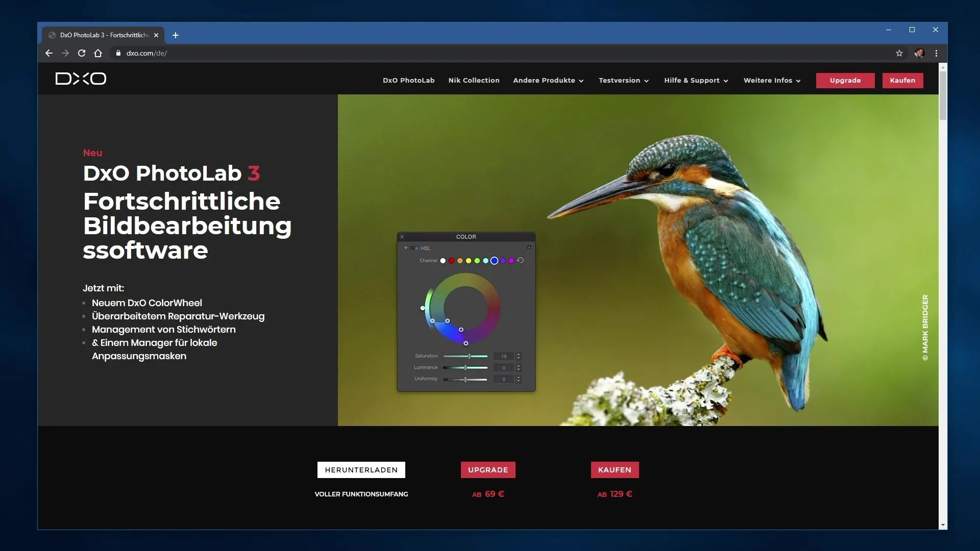Click the KAUFEN button above 129 €
The width and height of the screenshot is (980, 551).
(615, 470)
